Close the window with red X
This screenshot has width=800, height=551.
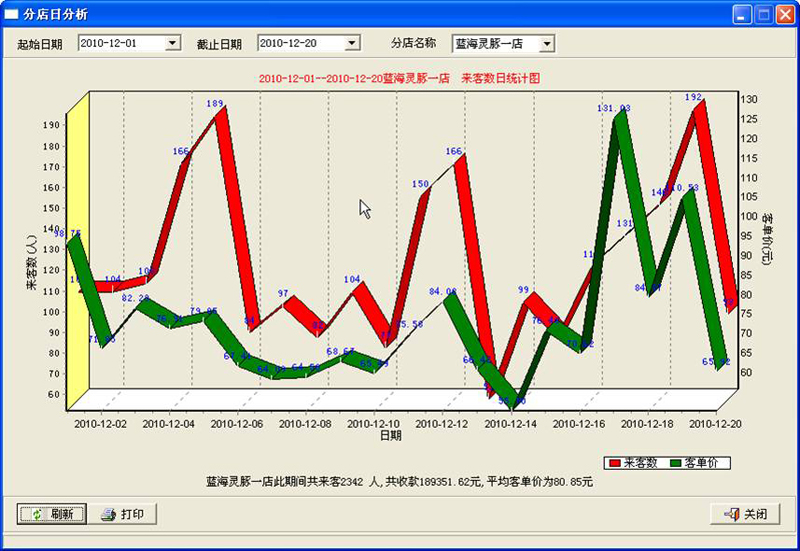(785, 14)
